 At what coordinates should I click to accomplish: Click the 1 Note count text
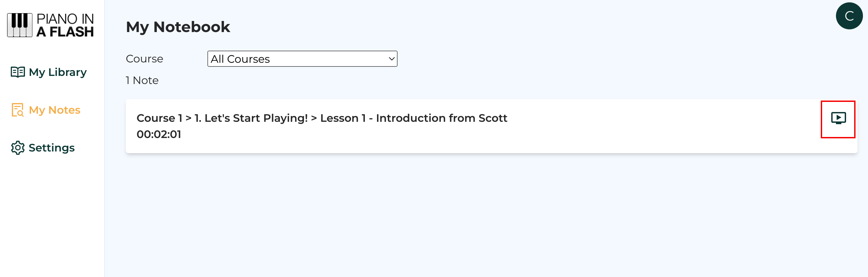point(142,80)
